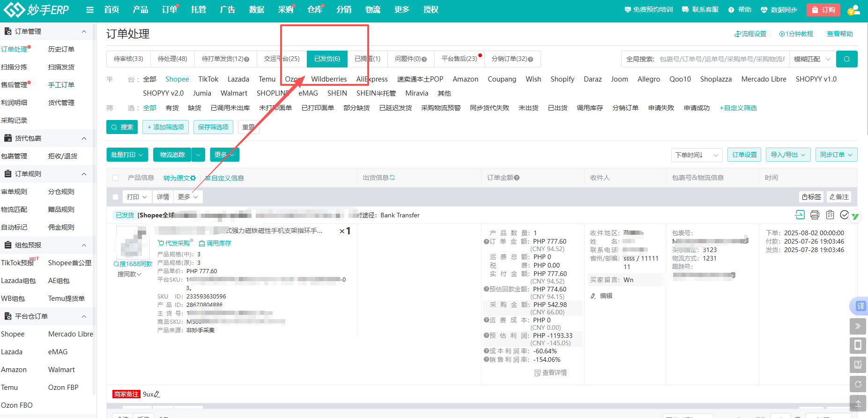
Task: Click the hamburger menu icon beside logo
Action: 90,10
